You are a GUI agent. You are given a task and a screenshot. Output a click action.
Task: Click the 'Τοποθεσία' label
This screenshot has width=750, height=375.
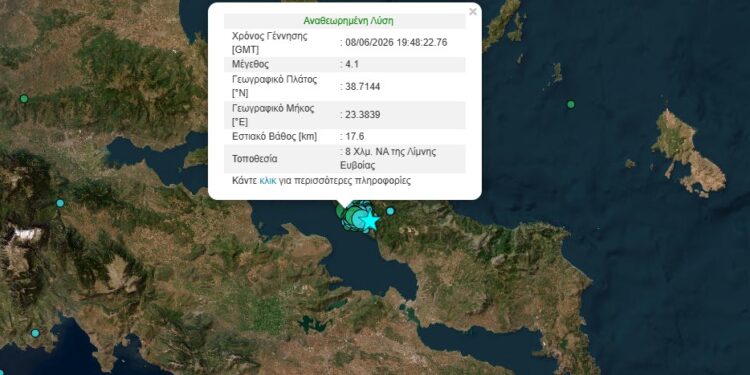pyautogui.click(x=254, y=159)
